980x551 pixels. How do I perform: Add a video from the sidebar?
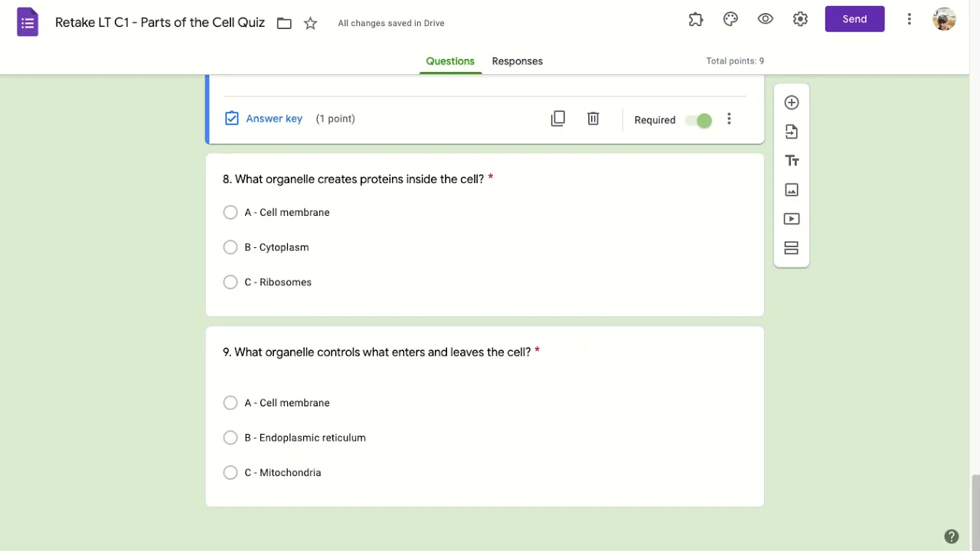pos(792,219)
